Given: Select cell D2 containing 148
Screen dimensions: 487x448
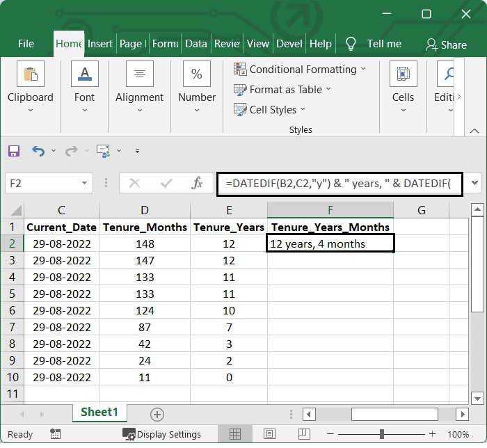Looking at the screenshot, I should [x=145, y=243].
